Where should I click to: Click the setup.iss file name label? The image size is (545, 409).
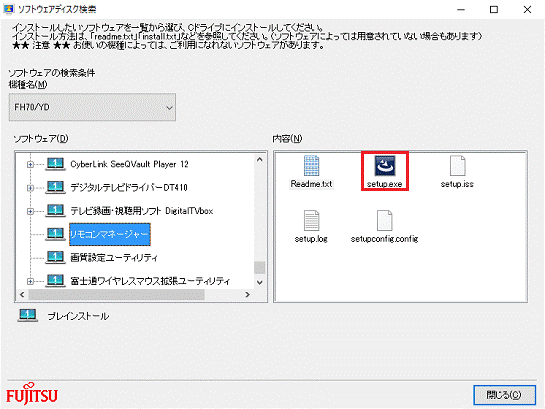tap(457, 184)
